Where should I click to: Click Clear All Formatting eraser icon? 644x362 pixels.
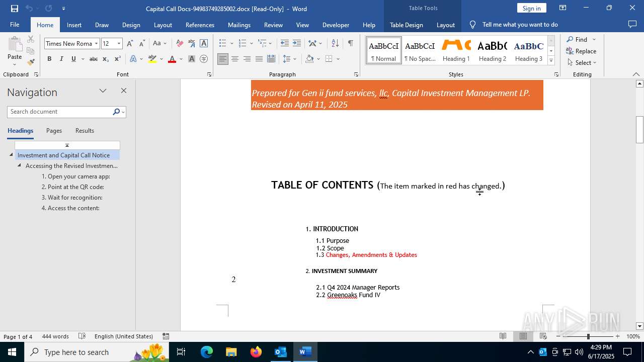point(179,43)
